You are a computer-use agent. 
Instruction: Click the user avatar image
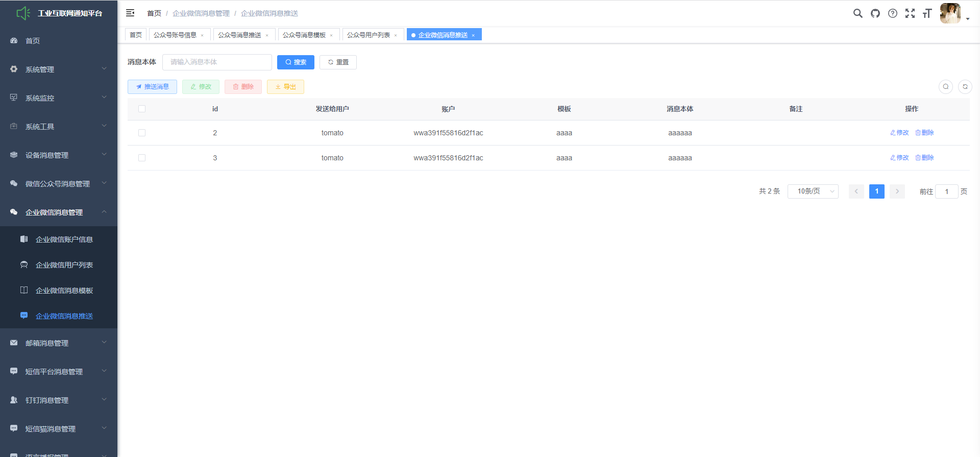(x=950, y=13)
